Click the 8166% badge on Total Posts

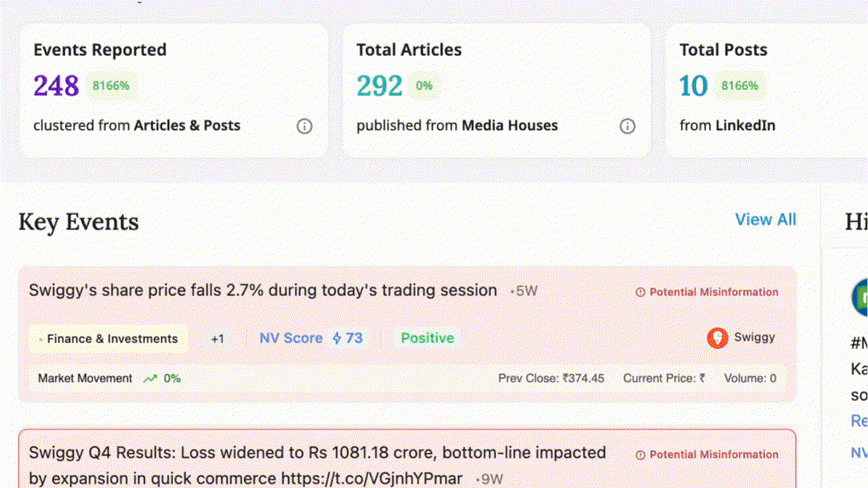[740, 85]
